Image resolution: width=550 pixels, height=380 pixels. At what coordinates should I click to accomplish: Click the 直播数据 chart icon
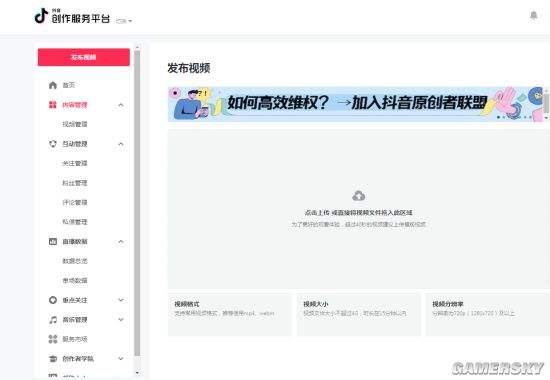53,241
